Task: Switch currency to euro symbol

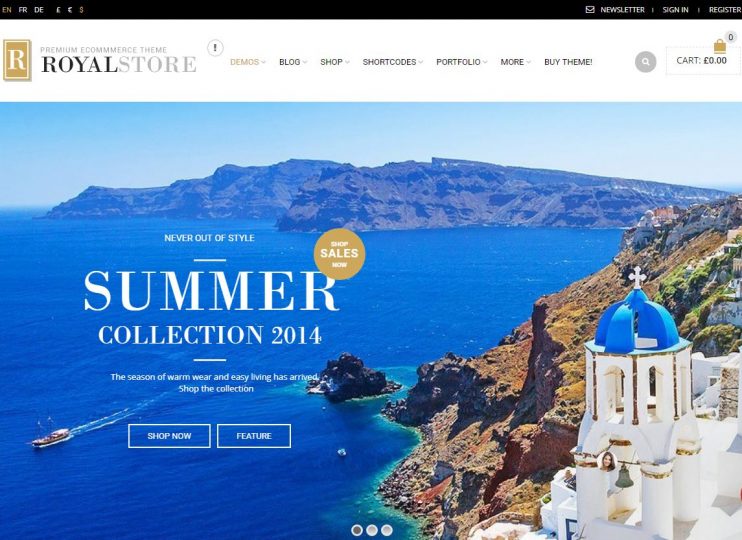Action: [x=70, y=9]
